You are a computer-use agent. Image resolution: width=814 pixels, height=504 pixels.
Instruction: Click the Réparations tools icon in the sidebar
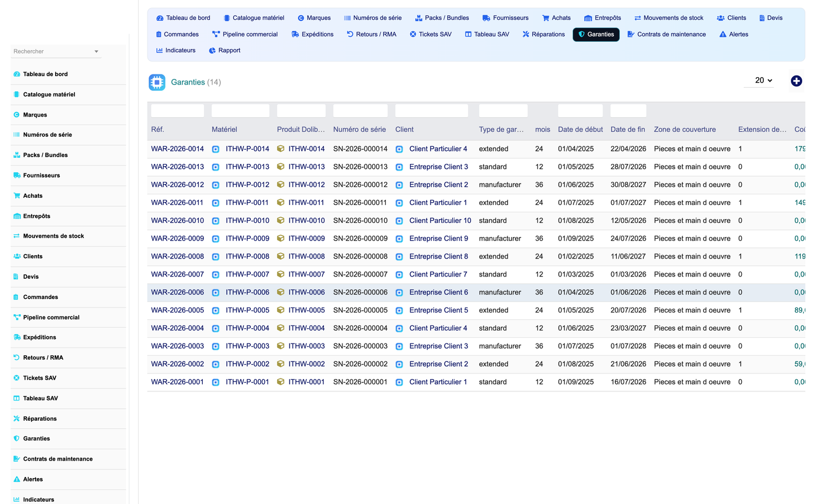tap(17, 418)
